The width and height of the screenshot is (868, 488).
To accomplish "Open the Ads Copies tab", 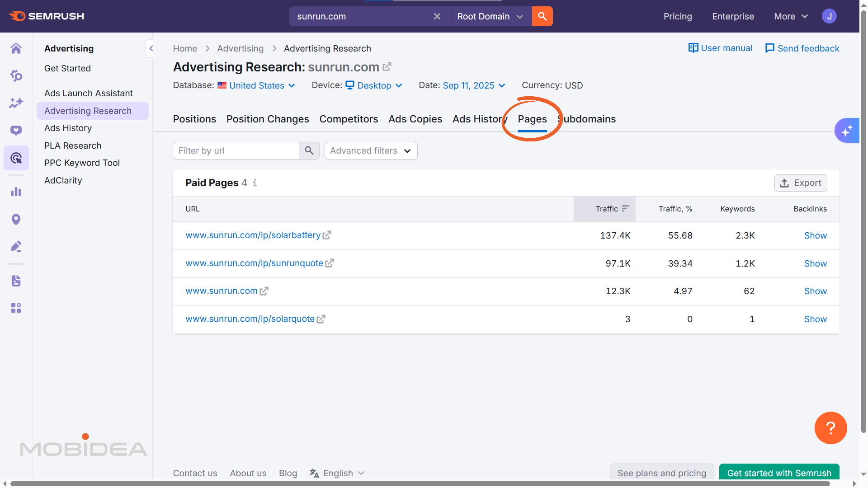I will (415, 119).
